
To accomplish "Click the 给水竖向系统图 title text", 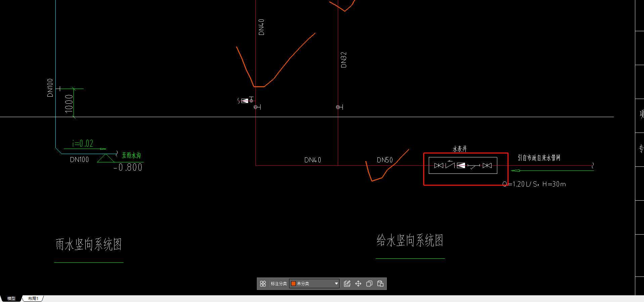I will tap(410, 240).
